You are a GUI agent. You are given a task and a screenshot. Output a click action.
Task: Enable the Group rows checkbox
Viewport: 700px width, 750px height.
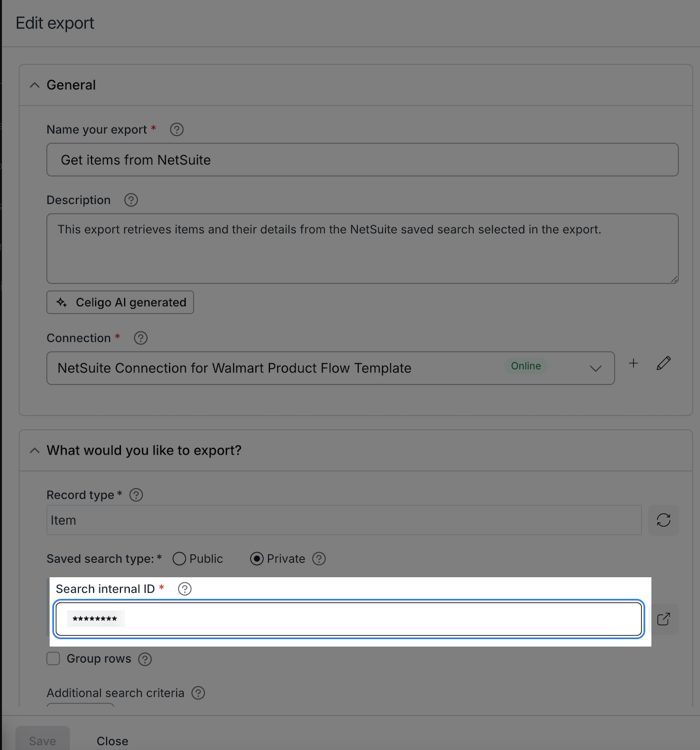coord(53,658)
